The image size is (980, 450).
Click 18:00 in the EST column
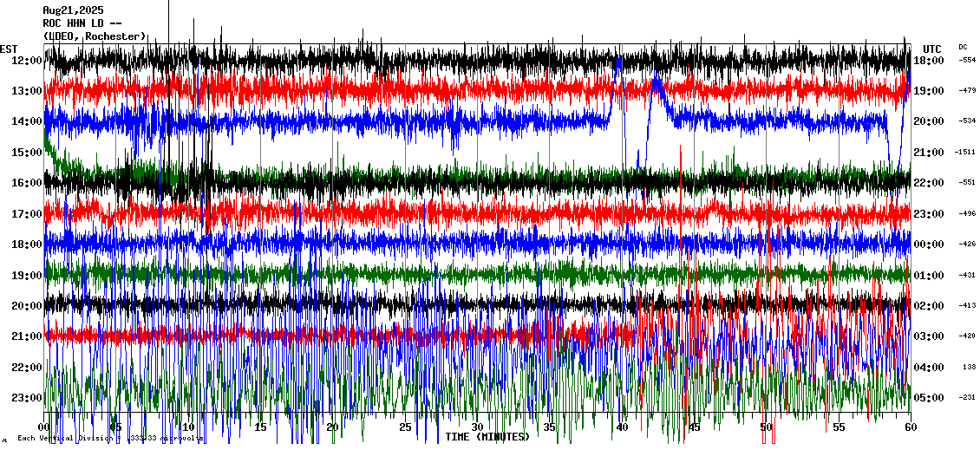(x=26, y=245)
